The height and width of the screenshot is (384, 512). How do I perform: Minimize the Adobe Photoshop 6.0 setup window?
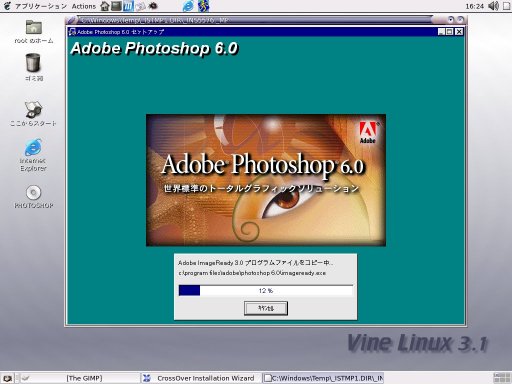[441, 32]
